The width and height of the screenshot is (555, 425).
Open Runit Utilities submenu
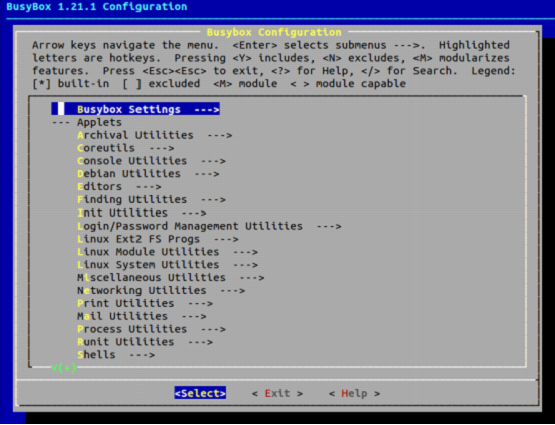[x=145, y=341]
